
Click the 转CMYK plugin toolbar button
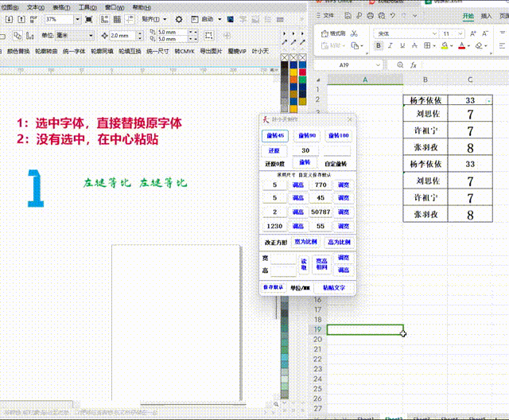click(185, 51)
